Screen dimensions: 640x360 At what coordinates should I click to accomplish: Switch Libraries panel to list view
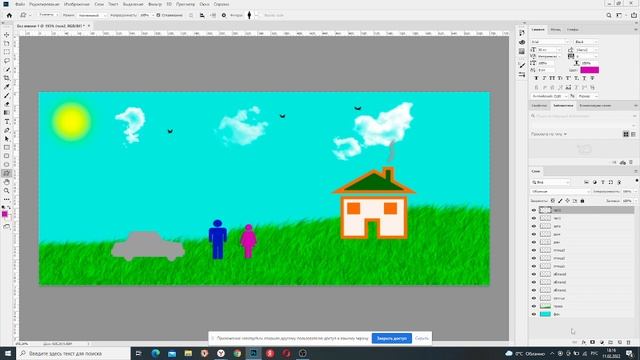[633, 134]
